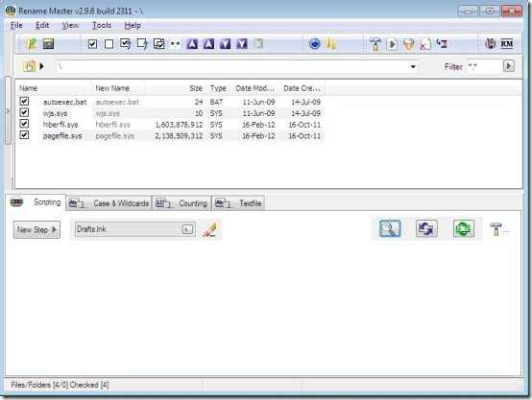This screenshot has height=400, width=532.
Task: Open the Tools menu
Action: [x=102, y=26]
